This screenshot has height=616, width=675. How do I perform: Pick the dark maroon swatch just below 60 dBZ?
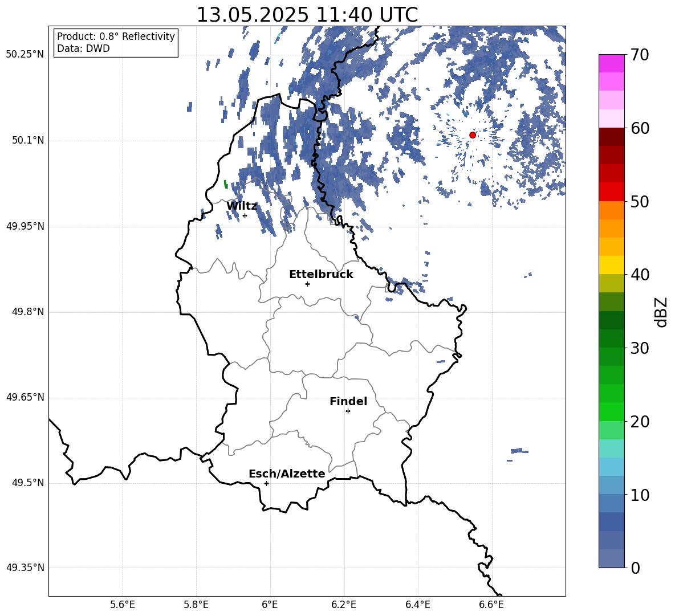[611, 137]
